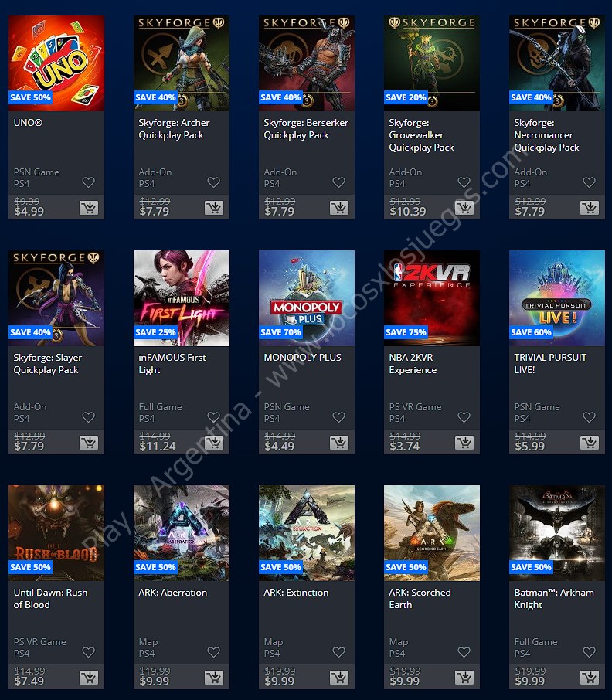Open ARK: Aberration title link

click(173, 593)
